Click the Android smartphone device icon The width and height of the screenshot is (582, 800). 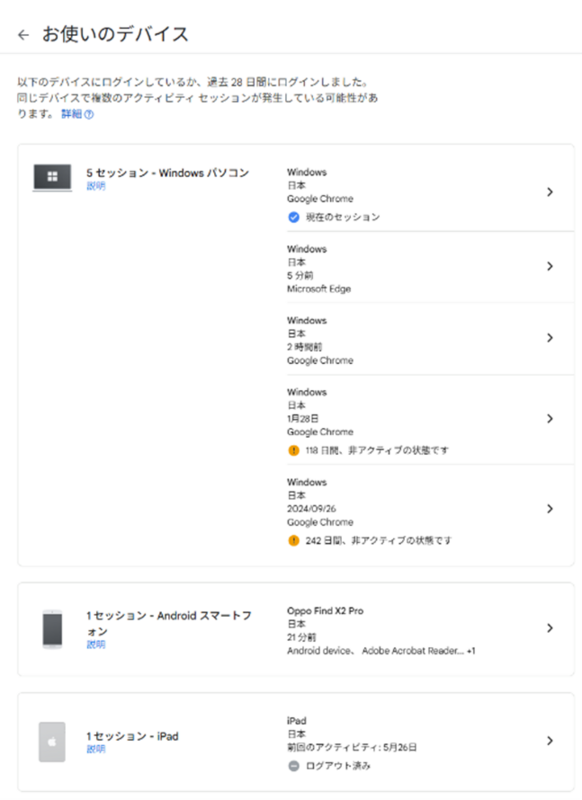click(52, 629)
